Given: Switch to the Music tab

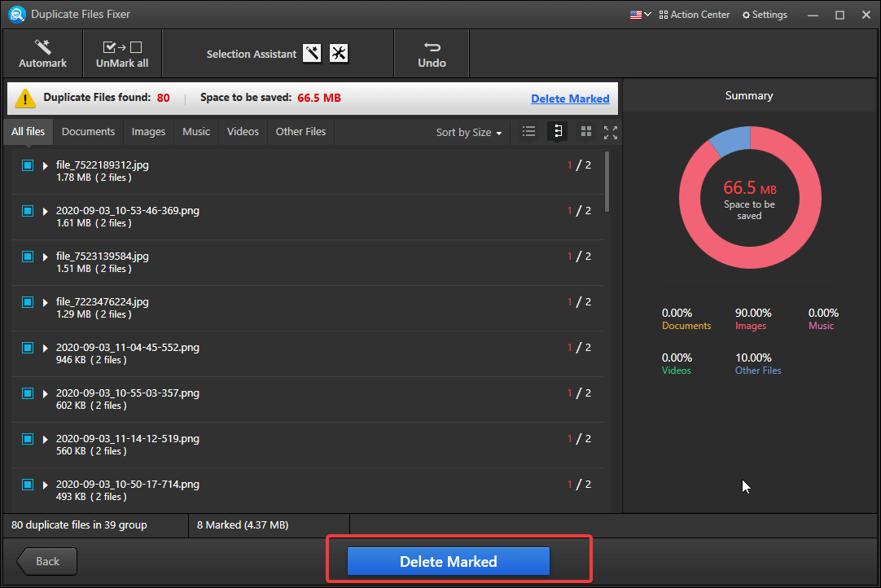Looking at the screenshot, I should point(196,132).
